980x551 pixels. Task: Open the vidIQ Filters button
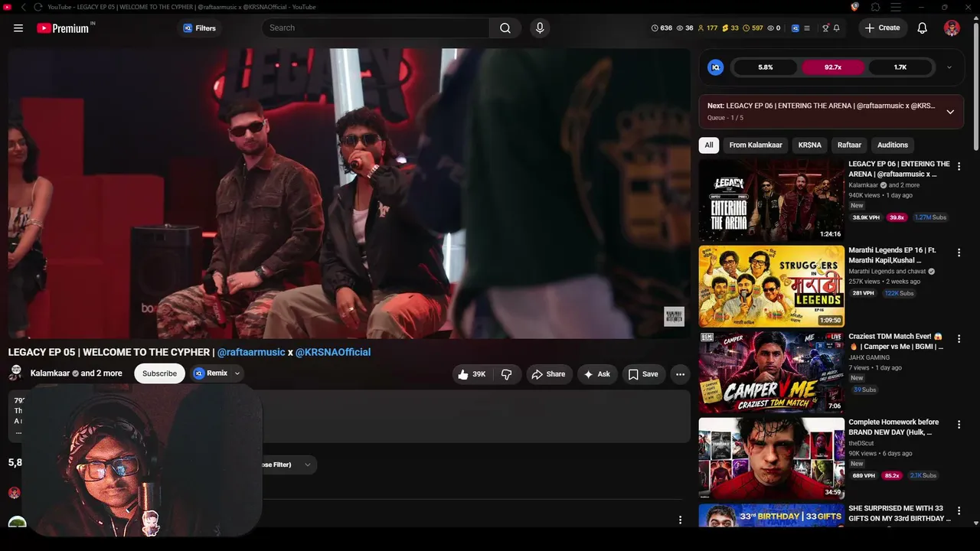[199, 28]
